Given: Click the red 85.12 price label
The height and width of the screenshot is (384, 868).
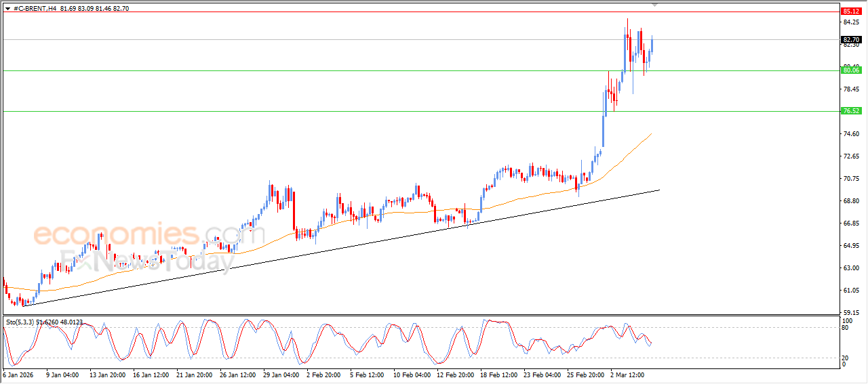Looking at the screenshot, I should [x=850, y=12].
